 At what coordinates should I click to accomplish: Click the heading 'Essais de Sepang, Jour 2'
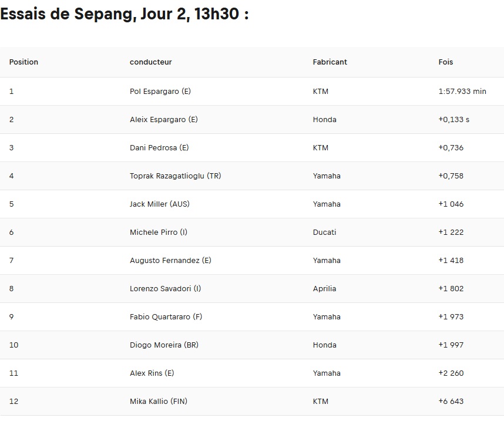124,14
